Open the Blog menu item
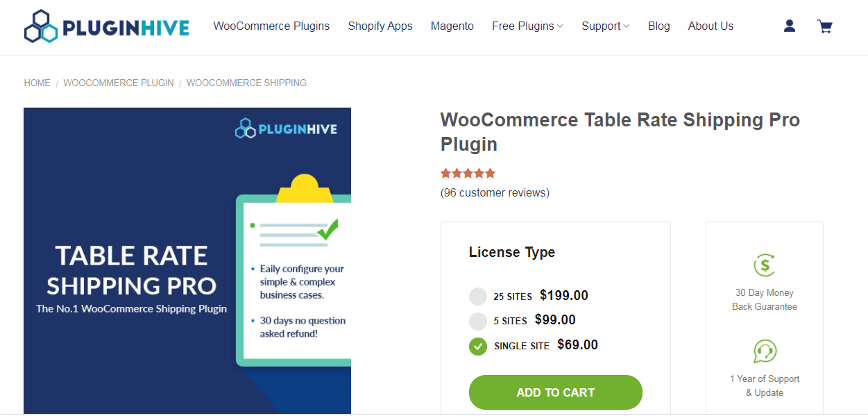 pos(659,26)
